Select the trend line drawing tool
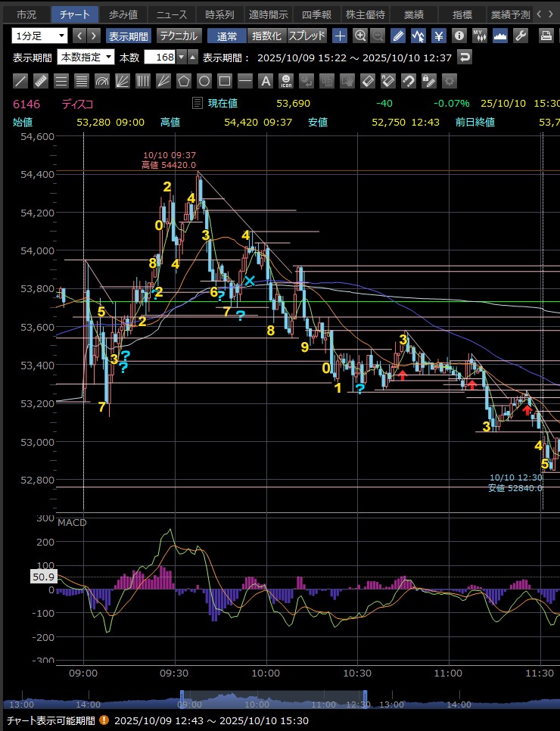The height and width of the screenshot is (731, 560). click(20, 81)
